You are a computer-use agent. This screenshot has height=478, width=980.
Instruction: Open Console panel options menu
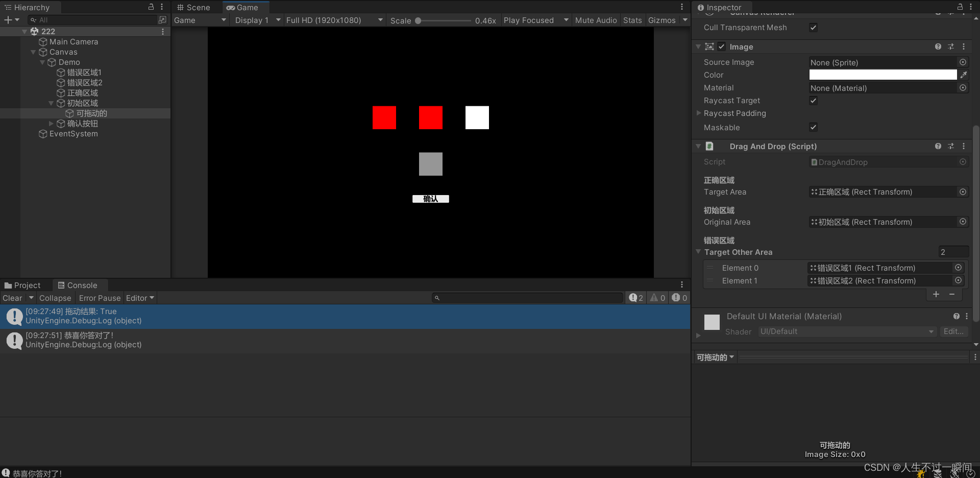(x=682, y=284)
